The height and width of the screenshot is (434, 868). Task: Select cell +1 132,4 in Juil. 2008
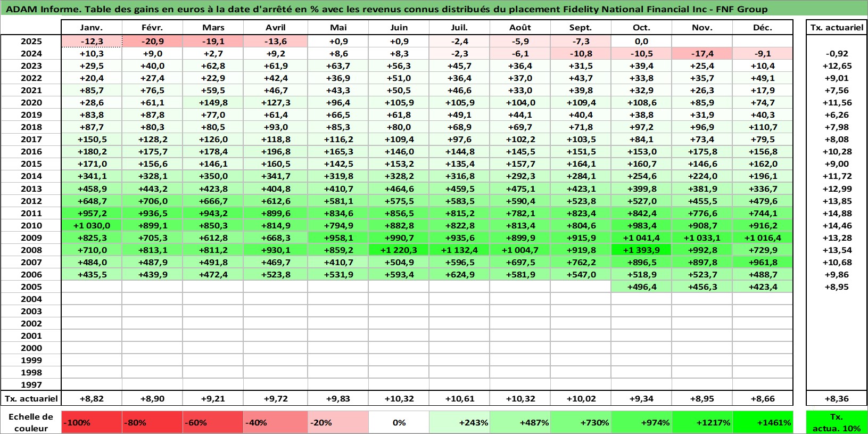(x=459, y=250)
